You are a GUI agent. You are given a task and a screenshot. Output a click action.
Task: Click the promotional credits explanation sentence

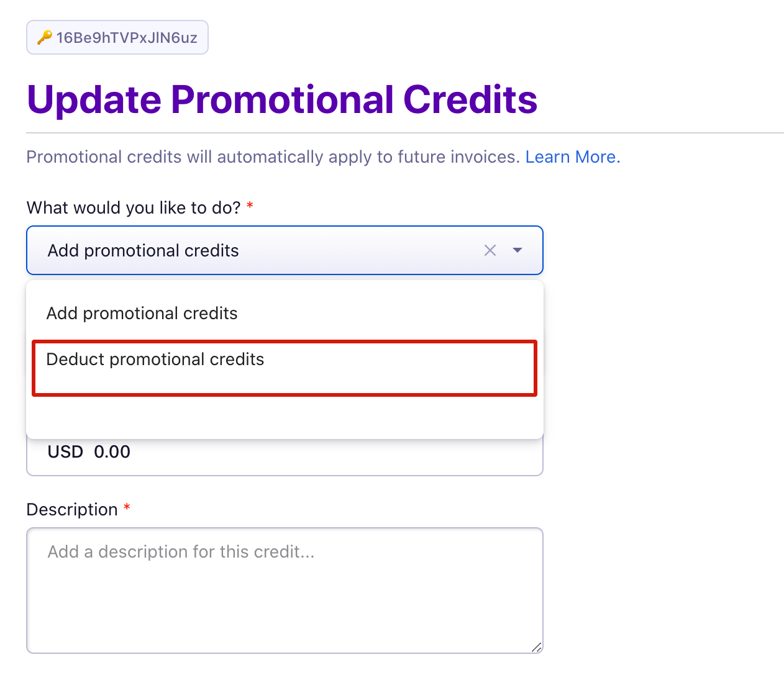[x=273, y=156]
